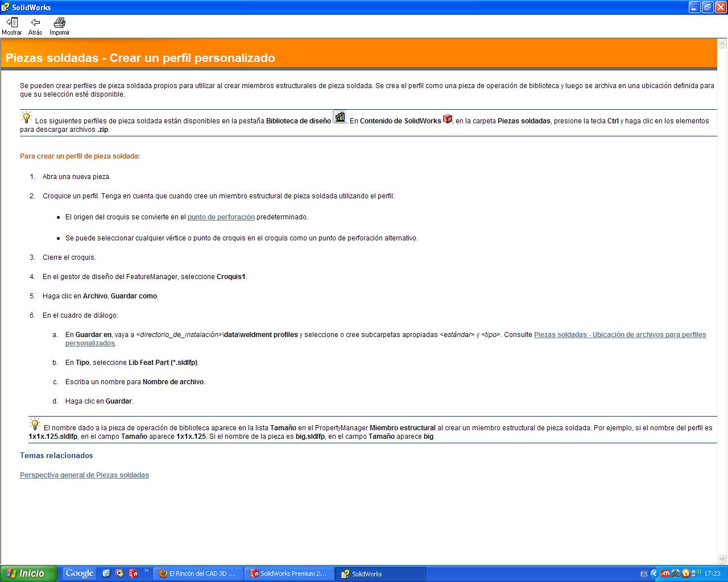
Task: Expand hidden tray icons arrow
Action: tap(653, 574)
